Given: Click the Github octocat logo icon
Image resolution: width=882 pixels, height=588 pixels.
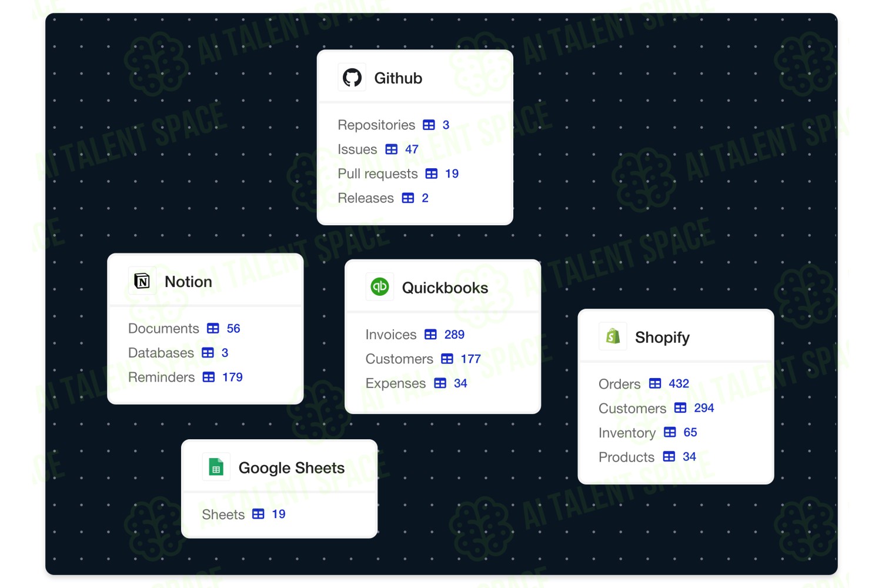Looking at the screenshot, I should (x=352, y=78).
